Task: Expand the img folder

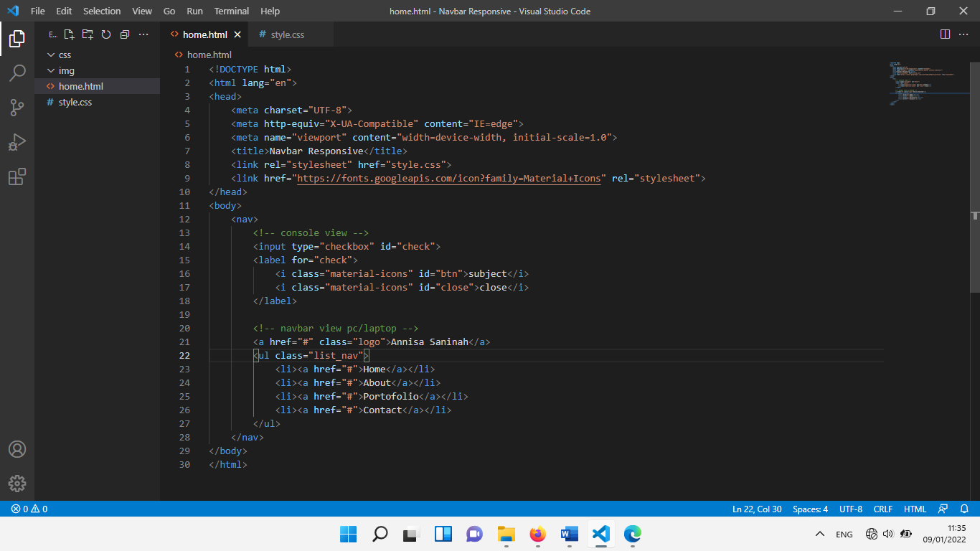Action: point(97,70)
